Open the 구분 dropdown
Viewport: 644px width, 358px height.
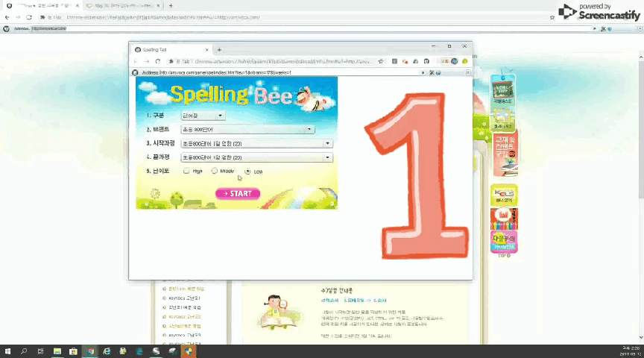(x=203, y=116)
